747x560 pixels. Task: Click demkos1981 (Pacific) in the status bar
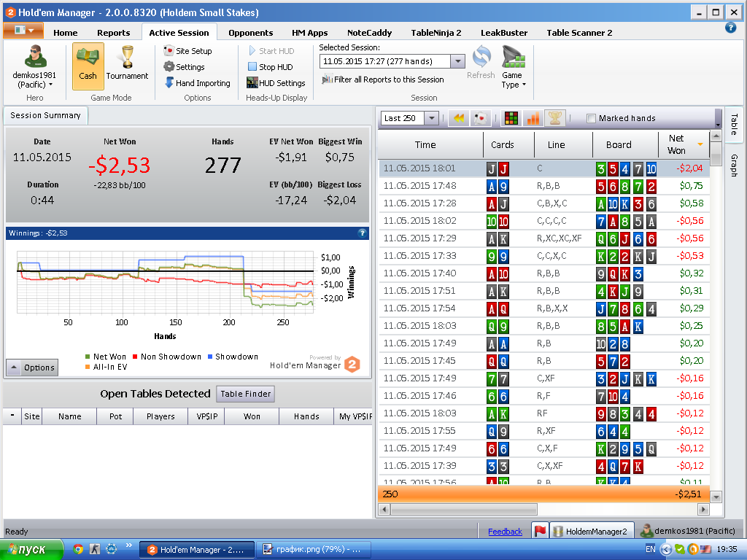pyautogui.click(x=687, y=531)
